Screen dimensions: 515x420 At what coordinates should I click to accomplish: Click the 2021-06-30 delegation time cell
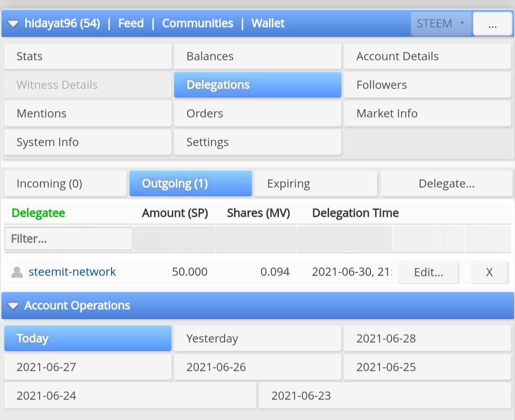coord(351,272)
